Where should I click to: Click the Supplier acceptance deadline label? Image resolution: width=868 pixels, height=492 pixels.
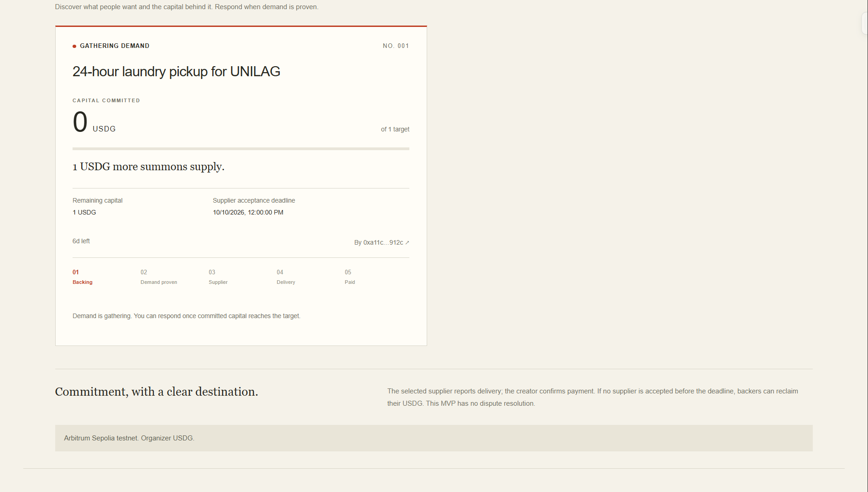pos(254,200)
